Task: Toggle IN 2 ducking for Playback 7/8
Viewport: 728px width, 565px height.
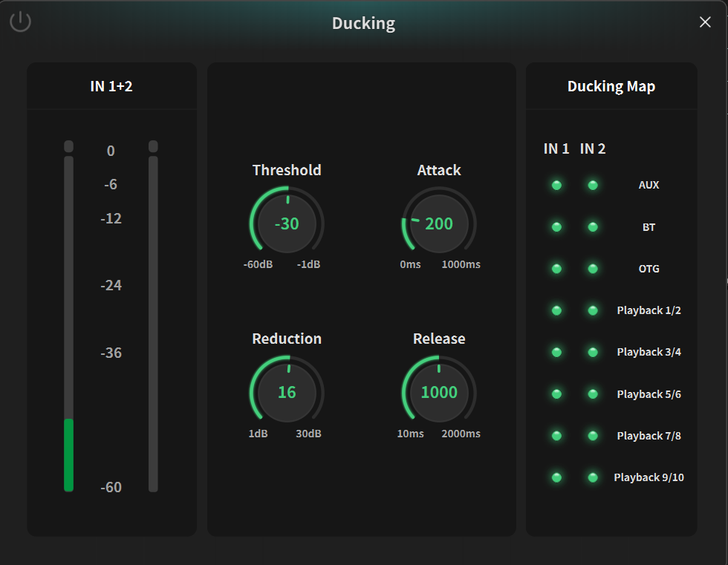Action: pos(593,436)
